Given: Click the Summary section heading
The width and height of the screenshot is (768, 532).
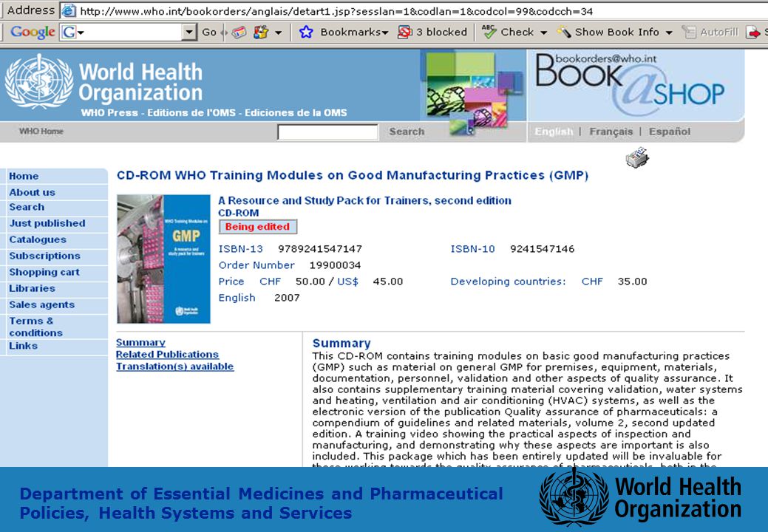Looking at the screenshot, I should point(341,343).
